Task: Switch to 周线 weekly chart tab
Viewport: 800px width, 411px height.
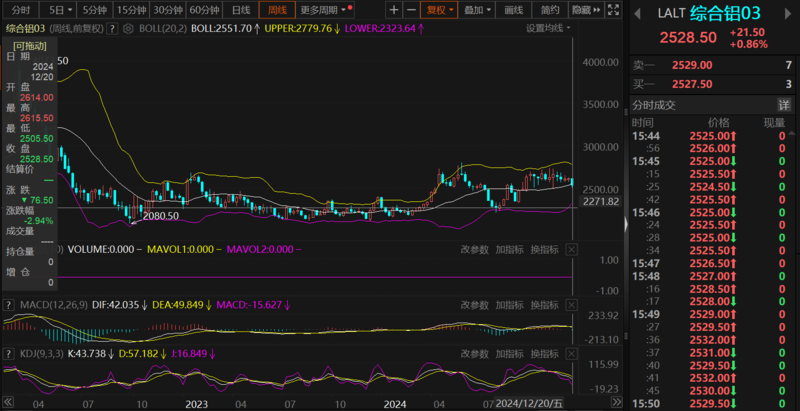Action: tap(277, 9)
